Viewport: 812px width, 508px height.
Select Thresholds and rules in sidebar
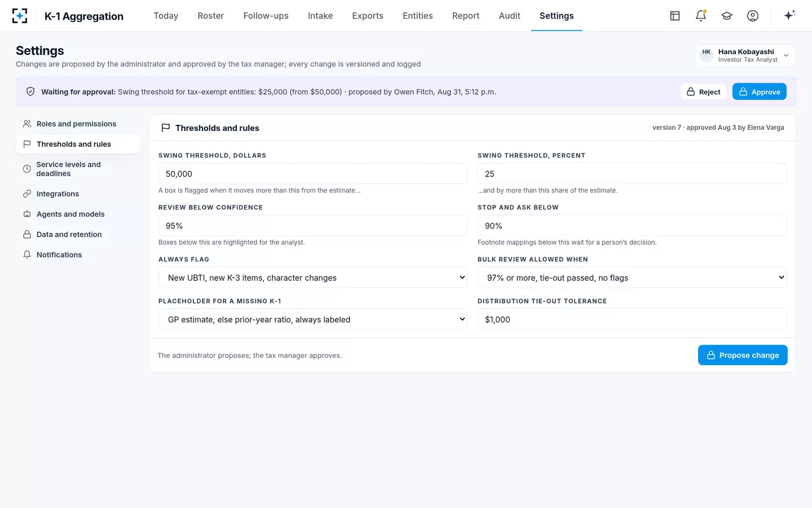[78, 144]
